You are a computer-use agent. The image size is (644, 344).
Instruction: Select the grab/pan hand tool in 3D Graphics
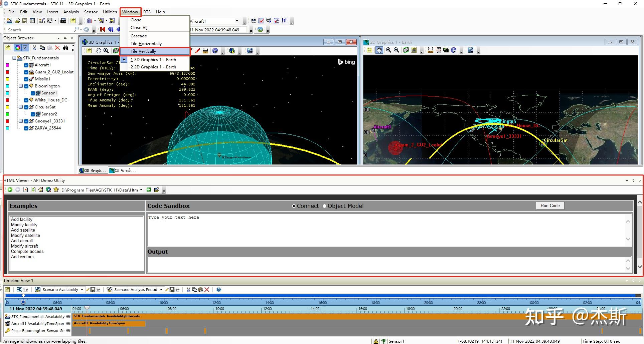tap(98, 51)
